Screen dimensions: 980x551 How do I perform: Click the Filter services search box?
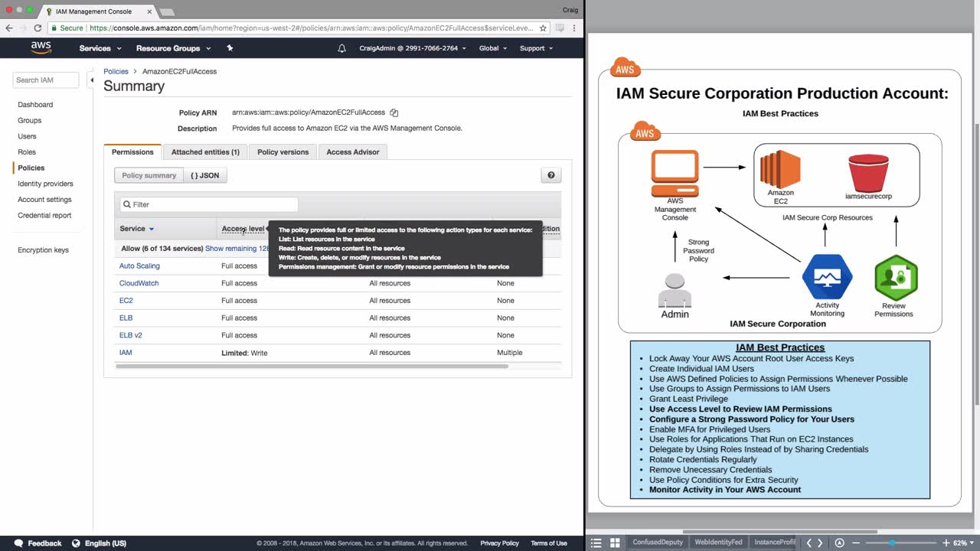click(209, 204)
